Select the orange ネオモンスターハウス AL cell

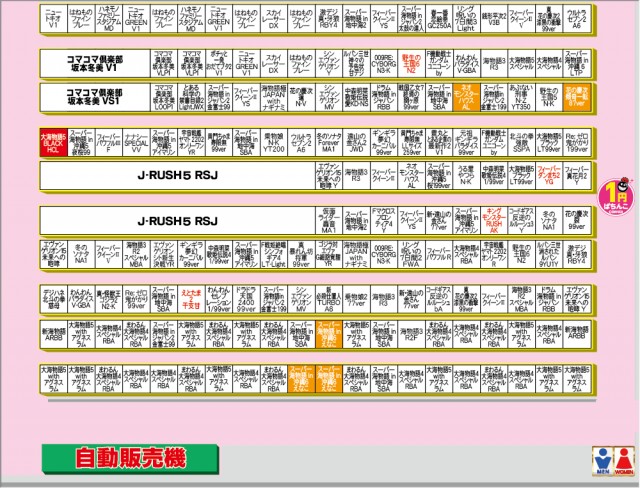(466, 97)
